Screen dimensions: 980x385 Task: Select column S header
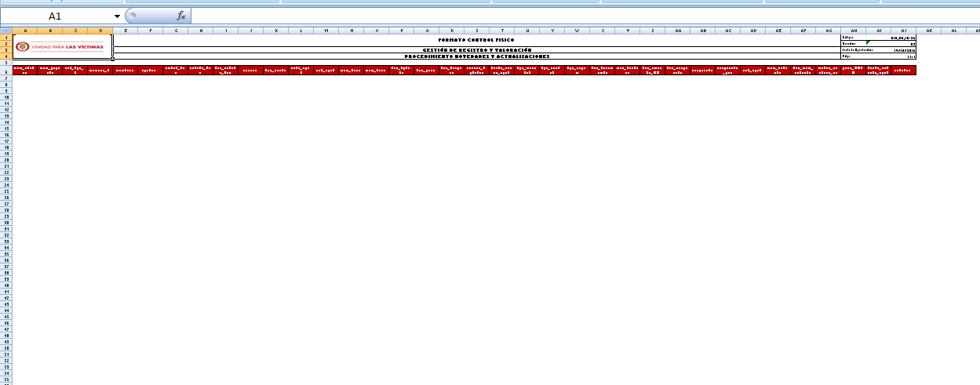pos(477,31)
